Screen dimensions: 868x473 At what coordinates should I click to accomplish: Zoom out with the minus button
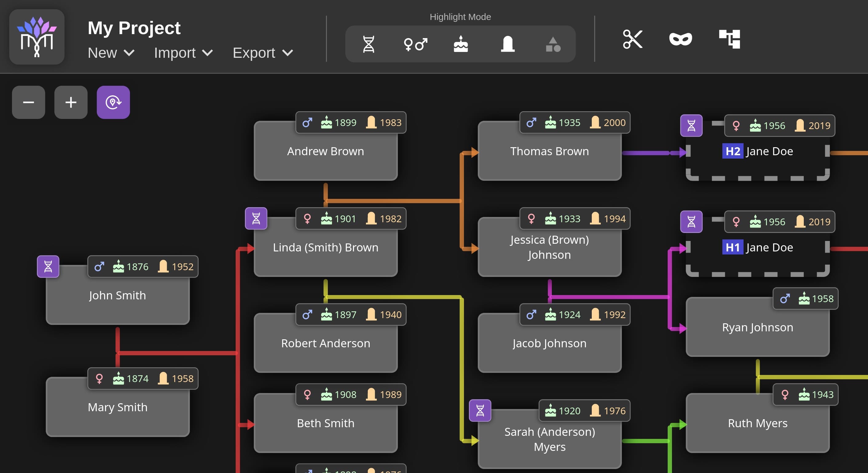tap(29, 102)
